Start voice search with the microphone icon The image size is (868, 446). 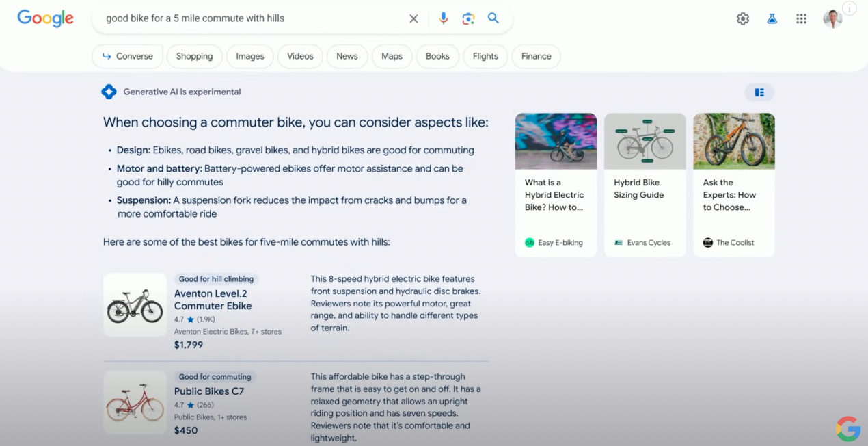[444, 18]
